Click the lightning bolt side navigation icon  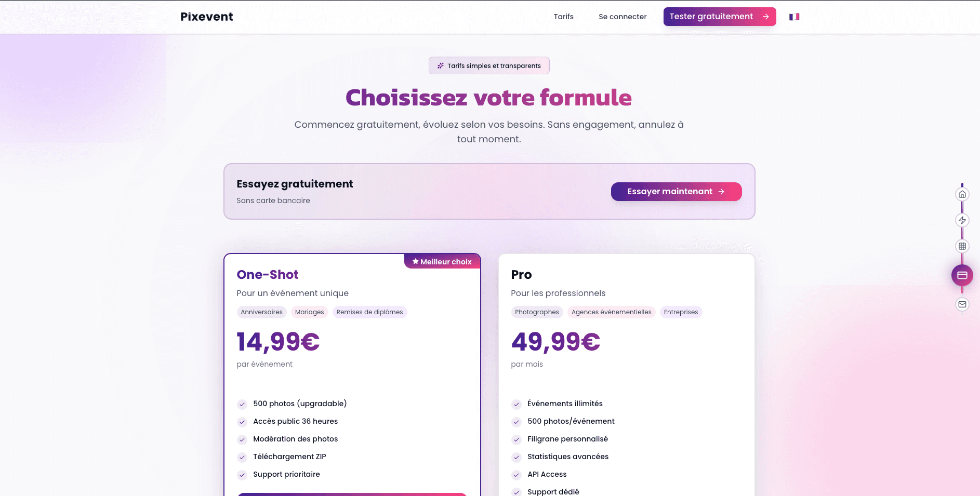(962, 220)
